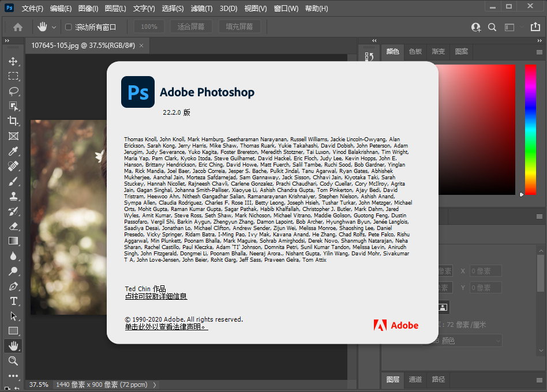Screen dimensions: 547x392
Task: Click the 100% zoom button
Action: click(x=149, y=27)
